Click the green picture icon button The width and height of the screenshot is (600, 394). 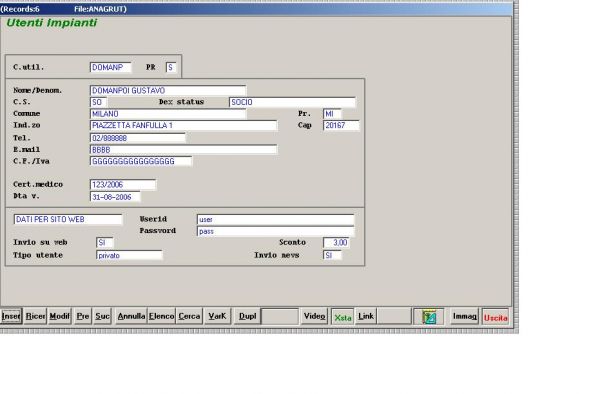[x=429, y=317]
